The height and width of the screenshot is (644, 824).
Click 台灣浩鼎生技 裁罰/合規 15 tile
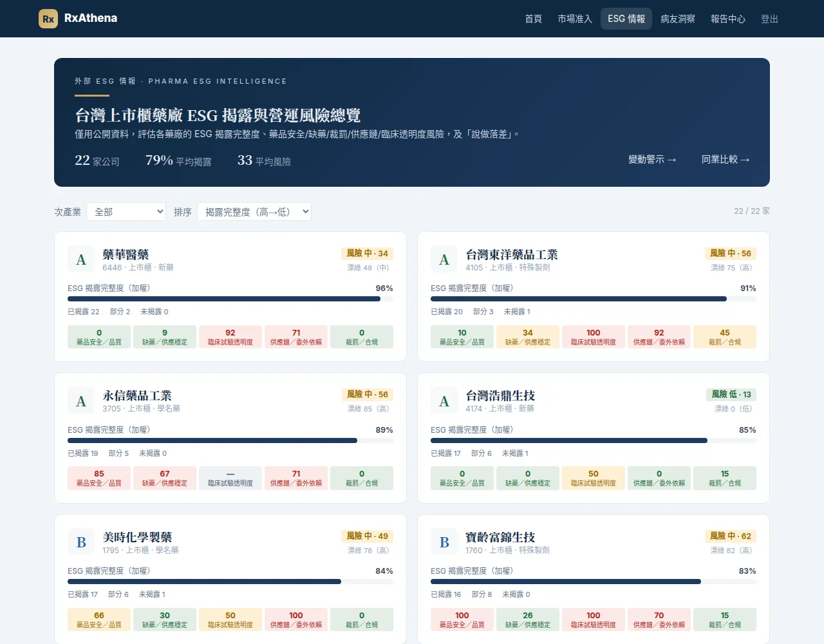(x=725, y=478)
